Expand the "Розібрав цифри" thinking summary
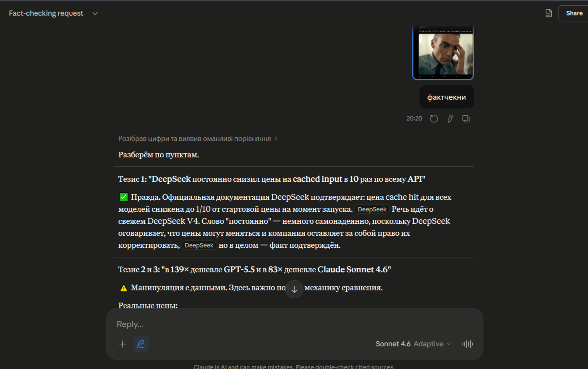 [198, 138]
